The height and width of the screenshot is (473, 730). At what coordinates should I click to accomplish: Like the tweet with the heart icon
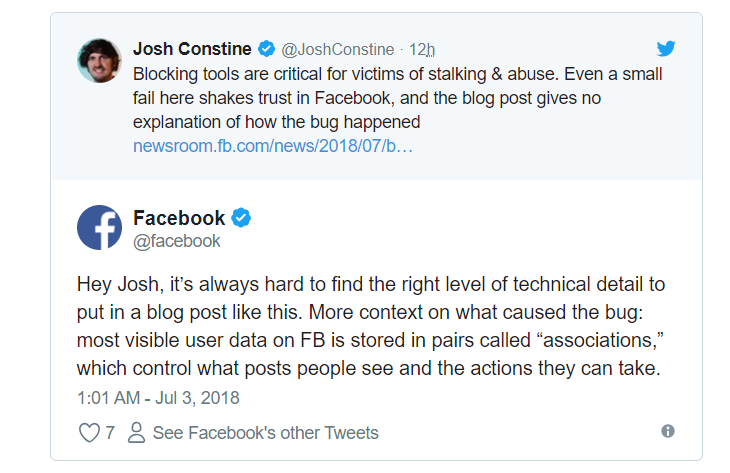click(x=89, y=432)
